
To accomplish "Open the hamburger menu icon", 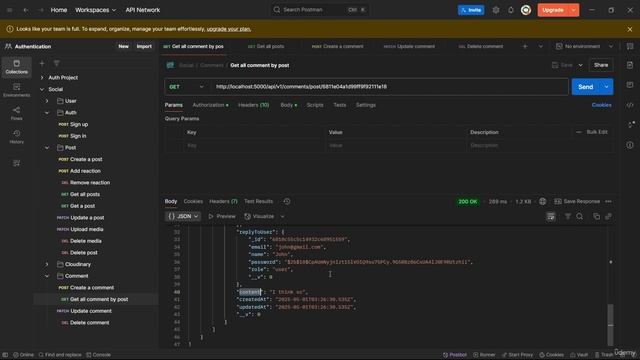I will 9,10.
